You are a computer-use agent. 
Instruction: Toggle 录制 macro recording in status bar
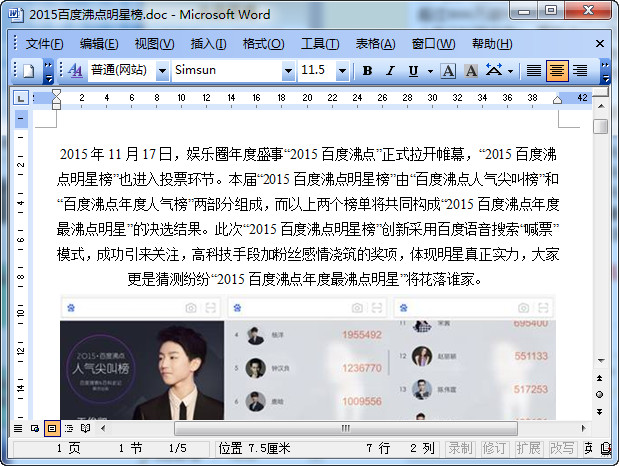(460, 449)
